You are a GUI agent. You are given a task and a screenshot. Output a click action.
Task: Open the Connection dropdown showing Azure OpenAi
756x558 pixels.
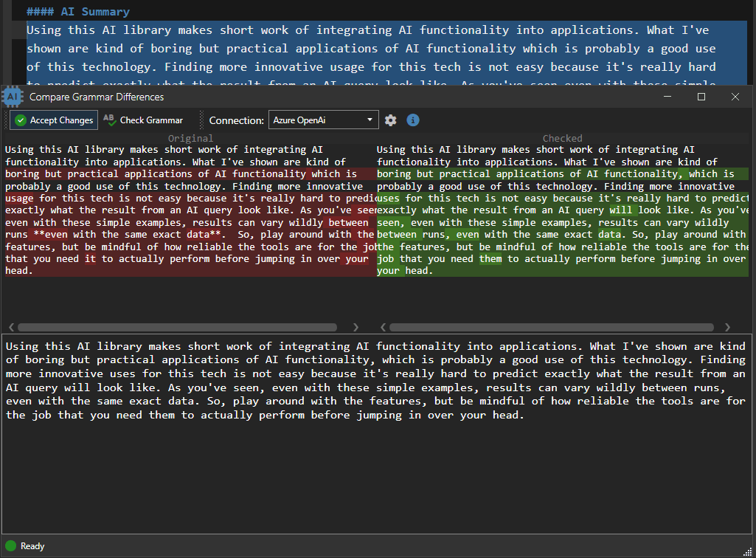[x=323, y=120]
